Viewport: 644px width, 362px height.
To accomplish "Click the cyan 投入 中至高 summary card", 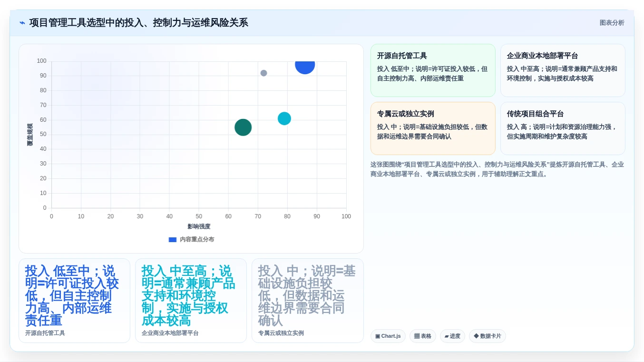I will tap(191, 301).
